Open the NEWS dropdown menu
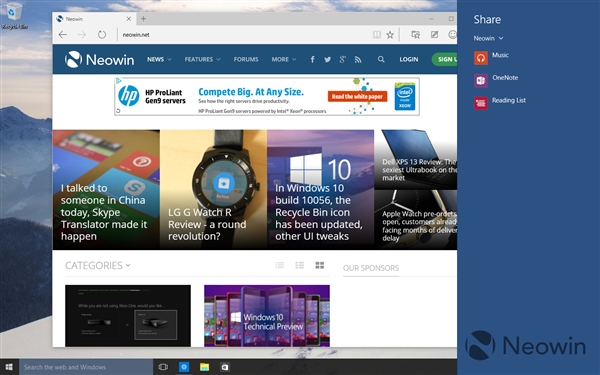Screen dimensions: 600x375 [x=159, y=59]
